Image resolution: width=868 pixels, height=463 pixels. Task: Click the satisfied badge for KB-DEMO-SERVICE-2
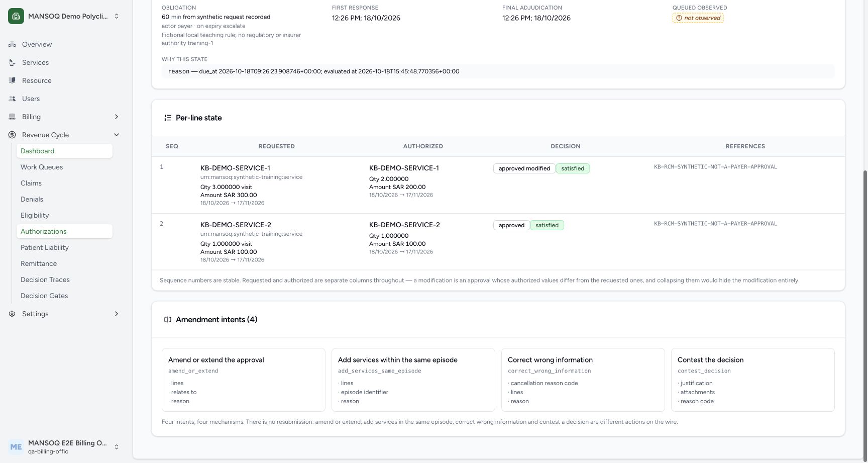pyautogui.click(x=547, y=225)
